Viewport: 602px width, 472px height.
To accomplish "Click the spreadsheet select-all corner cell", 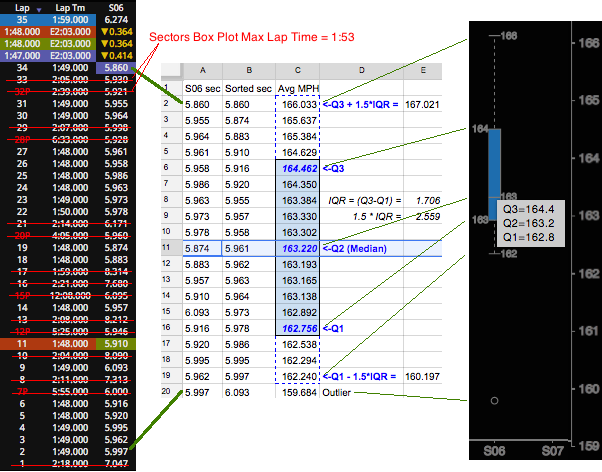I will coord(168,71).
